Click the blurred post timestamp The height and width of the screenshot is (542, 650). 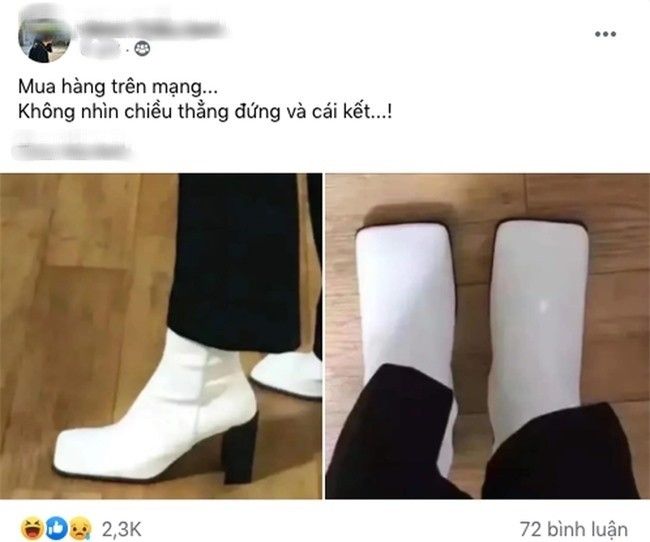pyautogui.click(x=103, y=50)
